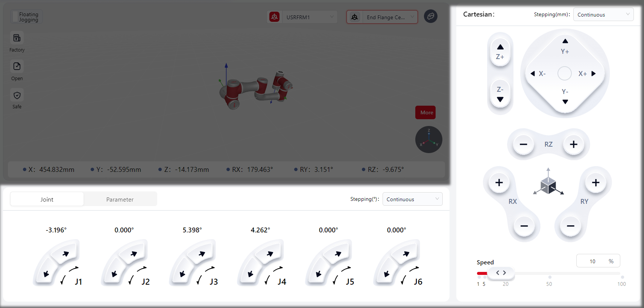Screen dimensions: 644x308
Task: Click the link icon at top right
Action: click(430, 17)
